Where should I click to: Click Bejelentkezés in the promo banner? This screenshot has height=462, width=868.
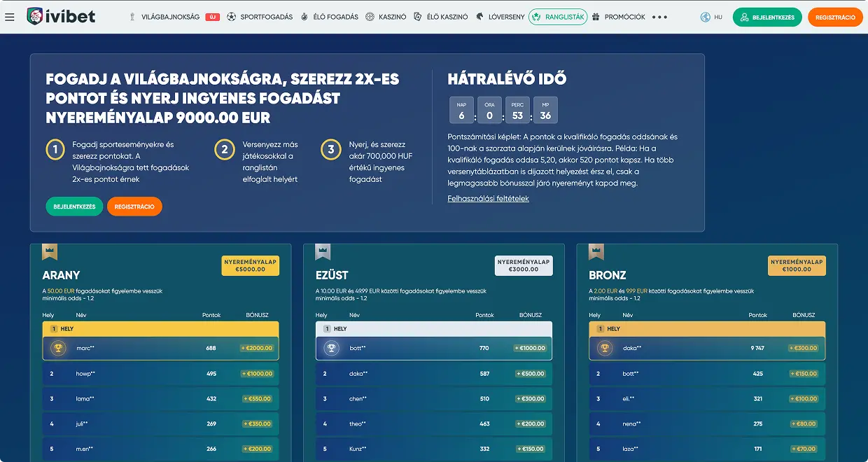click(74, 206)
